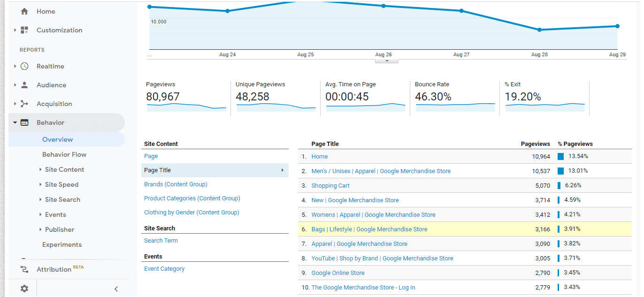Open Site Speed in the sidebar
This screenshot has height=297, width=644.
[61, 184]
